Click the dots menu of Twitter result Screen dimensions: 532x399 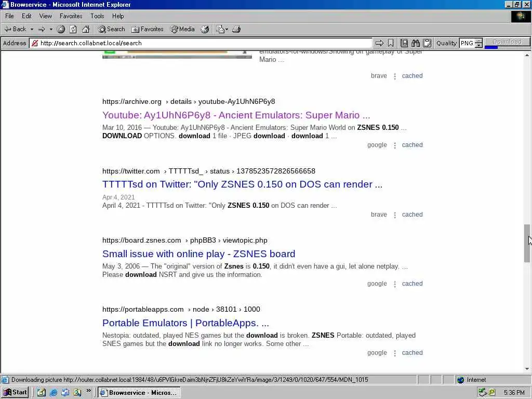pyautogui.click(x=395, y=215)
